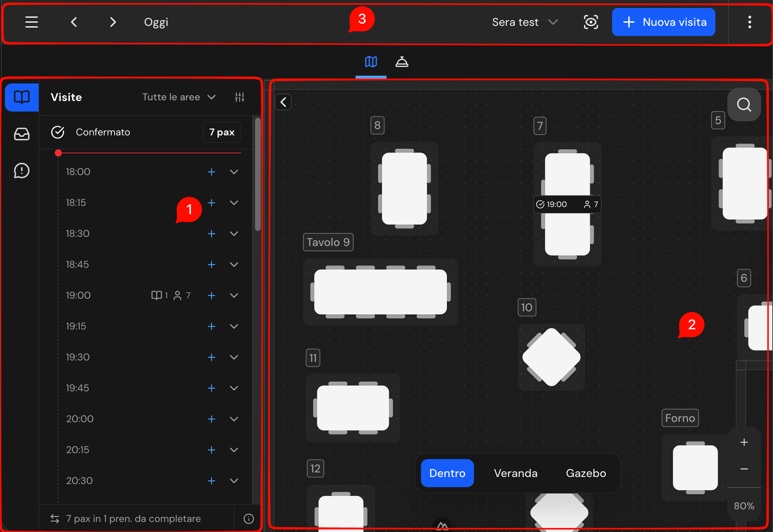Add a visit at 19:30

tap(211, 358)
